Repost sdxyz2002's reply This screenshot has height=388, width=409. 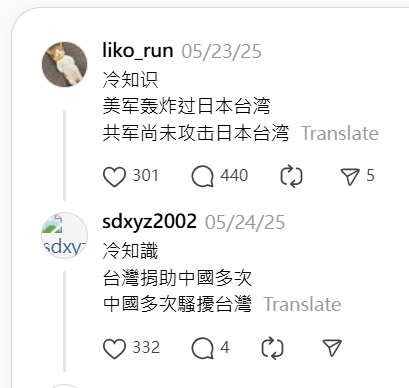click(x=272, y=348)
